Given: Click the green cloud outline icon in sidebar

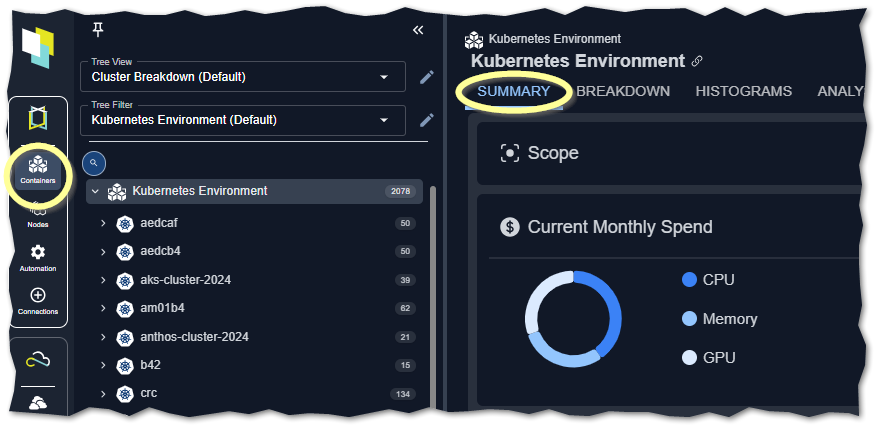Looking at the screenshot, I should point(38,361).
